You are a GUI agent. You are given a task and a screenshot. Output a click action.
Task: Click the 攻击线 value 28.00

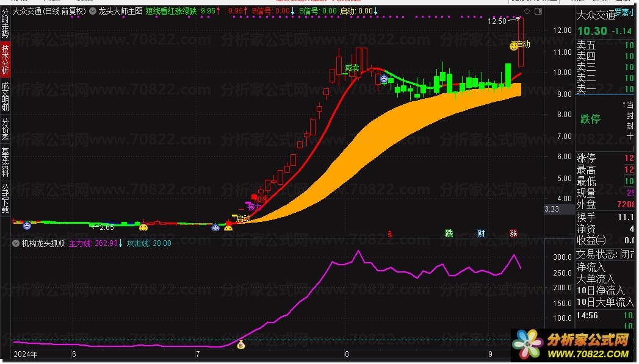149,243
